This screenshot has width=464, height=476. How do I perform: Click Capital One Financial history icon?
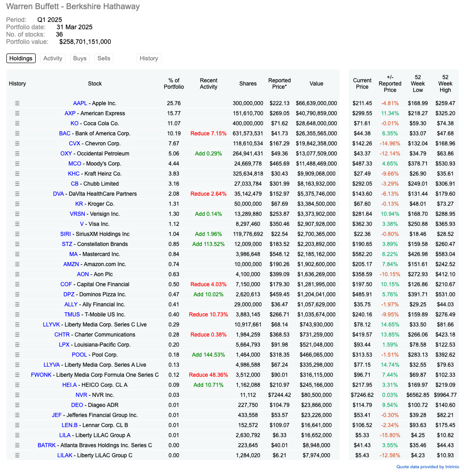[17, 284]
